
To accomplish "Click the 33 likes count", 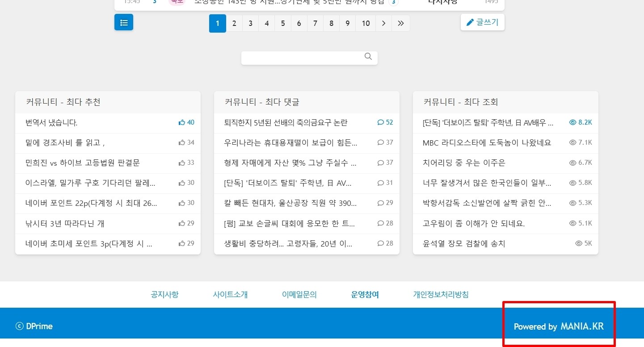I will point(186,163).
